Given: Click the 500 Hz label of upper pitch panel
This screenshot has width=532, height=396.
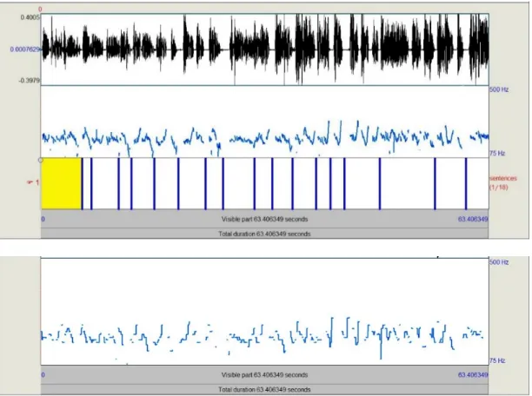Looking at the screenshot, I should 499,89.
